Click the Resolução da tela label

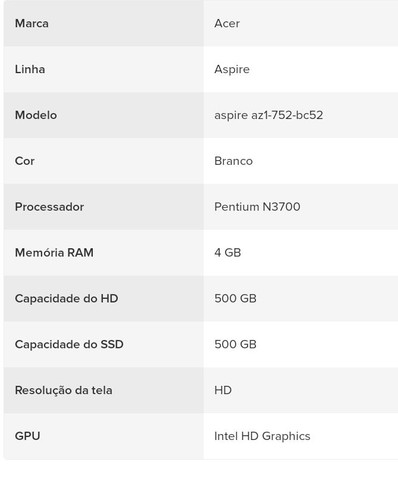click(63, 390)
